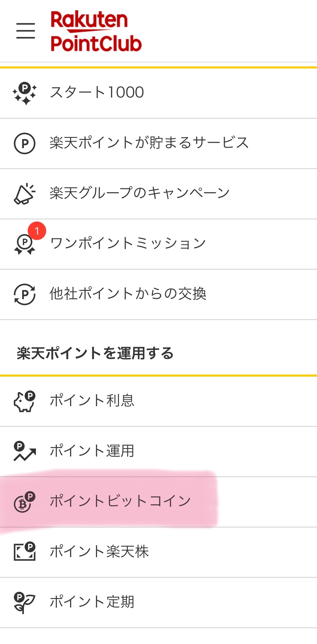
Task: Click the ポイント楽天株 frame icon
Action: pyautogui.click(x=25, y=552)
